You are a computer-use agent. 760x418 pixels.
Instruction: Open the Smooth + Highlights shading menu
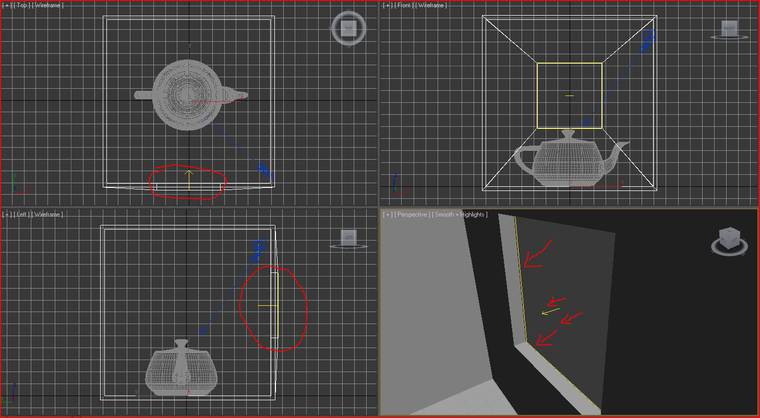click(459, 214)
